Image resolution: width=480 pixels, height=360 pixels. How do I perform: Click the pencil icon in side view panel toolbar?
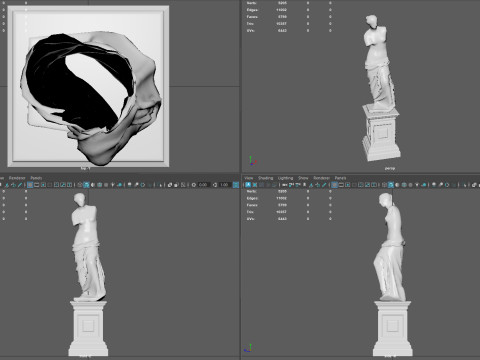pyautogui.click(x=324, y=185)
